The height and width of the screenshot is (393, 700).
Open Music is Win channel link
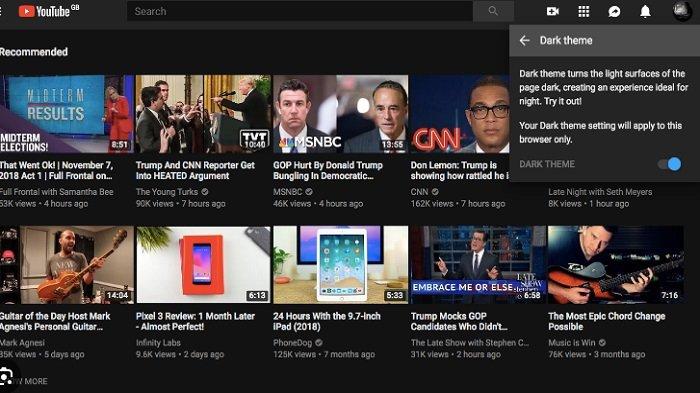(571, 343)
